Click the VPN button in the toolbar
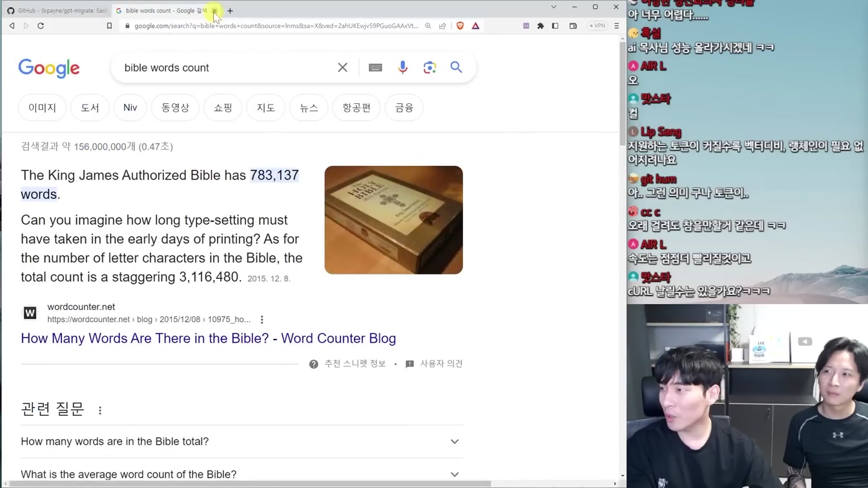 click(597, 26)
